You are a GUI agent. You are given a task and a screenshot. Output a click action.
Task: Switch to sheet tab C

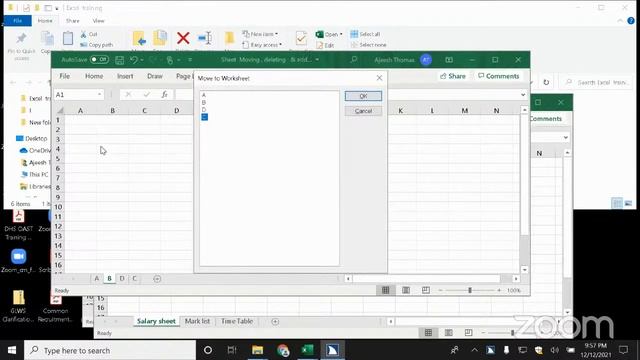click(x=134, y=279)
